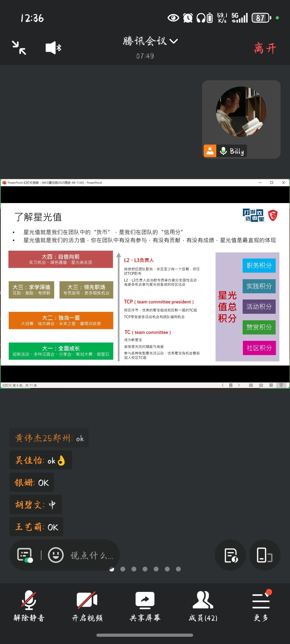Tap 共享屏幕 share screen button
The height and width of the screenshot is (644, 290).
pos(145,606)
